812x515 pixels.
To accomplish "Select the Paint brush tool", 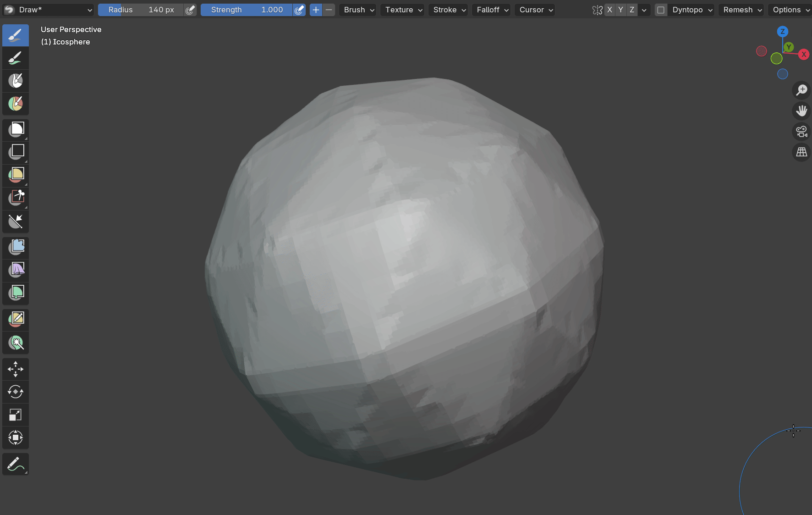I will pyautogui.click(x=16, y=58).
